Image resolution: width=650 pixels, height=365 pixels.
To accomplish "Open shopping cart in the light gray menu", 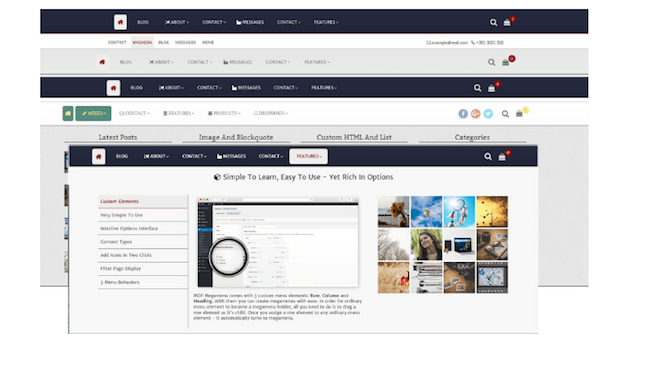I will point(506,62).
